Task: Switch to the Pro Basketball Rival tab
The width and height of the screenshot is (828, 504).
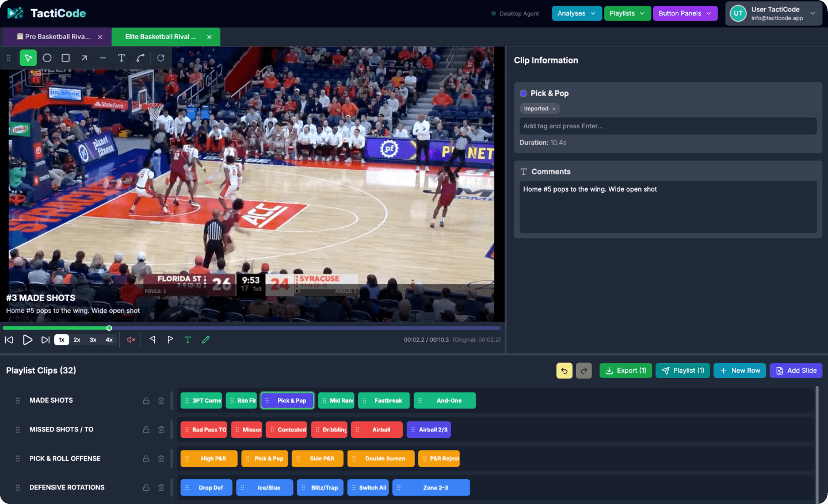Action: (x=56, y=36)
